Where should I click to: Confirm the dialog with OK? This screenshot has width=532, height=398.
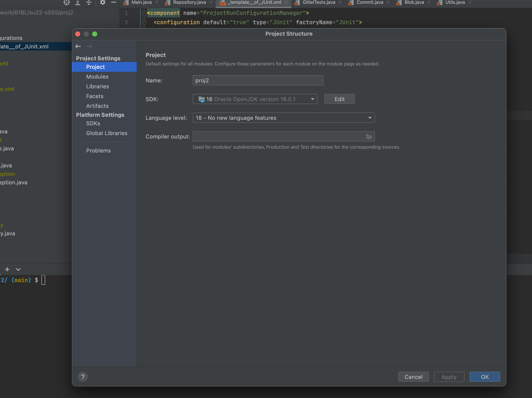point(485,377)
